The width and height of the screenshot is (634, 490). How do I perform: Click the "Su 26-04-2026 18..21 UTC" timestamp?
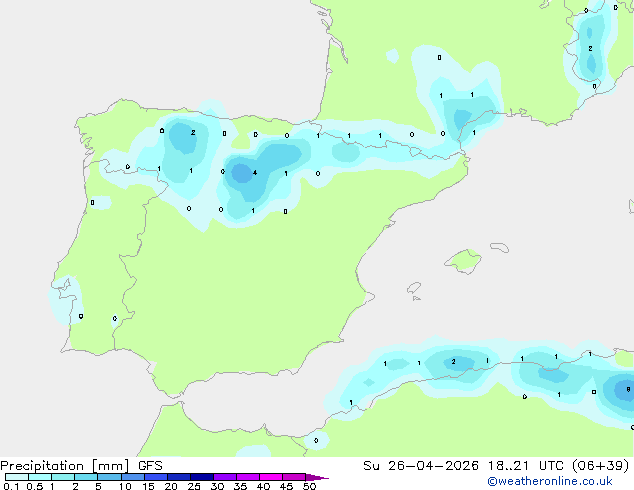[x=463, y=466]
